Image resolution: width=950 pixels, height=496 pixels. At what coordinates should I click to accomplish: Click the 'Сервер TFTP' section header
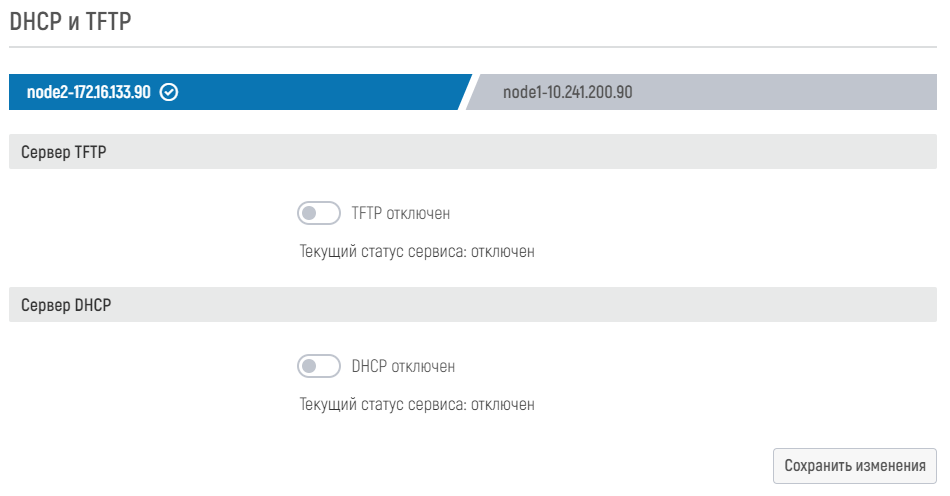coord(63,153)
